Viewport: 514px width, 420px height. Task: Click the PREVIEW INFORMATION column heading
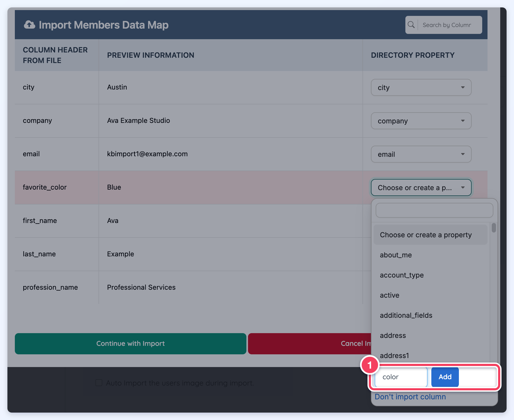tap(150, 55)
